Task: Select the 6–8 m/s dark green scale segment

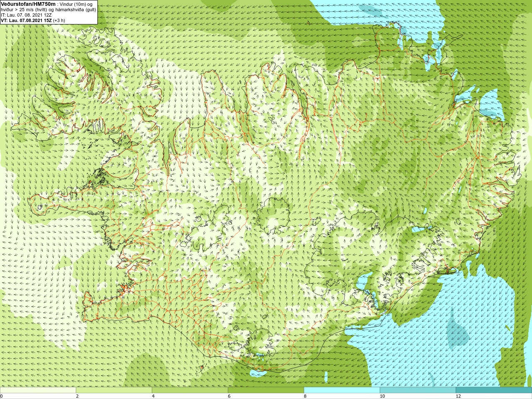Action: pos(266,390)
